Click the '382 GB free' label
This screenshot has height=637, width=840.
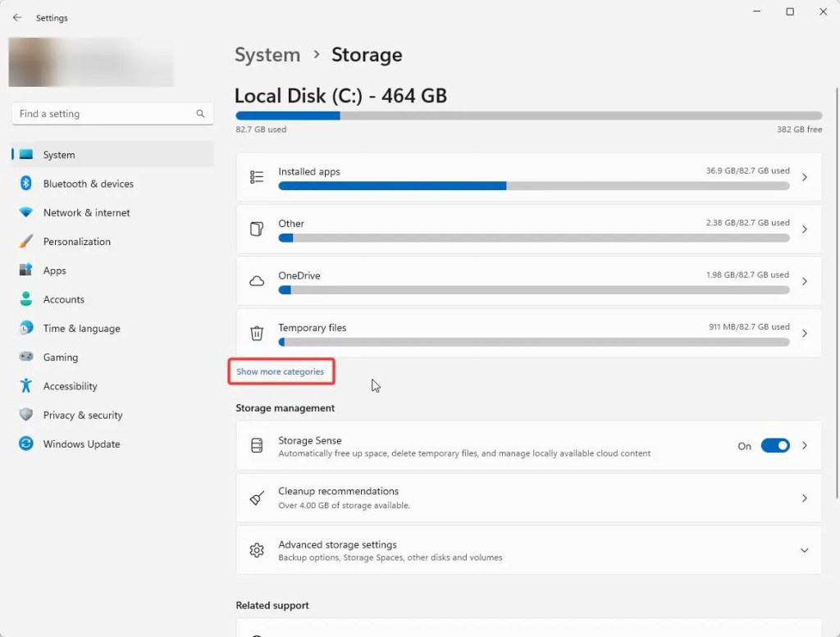799,129
